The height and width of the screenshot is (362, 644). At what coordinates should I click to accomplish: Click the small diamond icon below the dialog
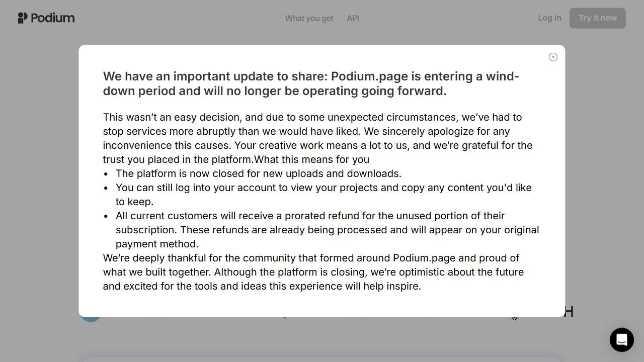pos(514,318)
